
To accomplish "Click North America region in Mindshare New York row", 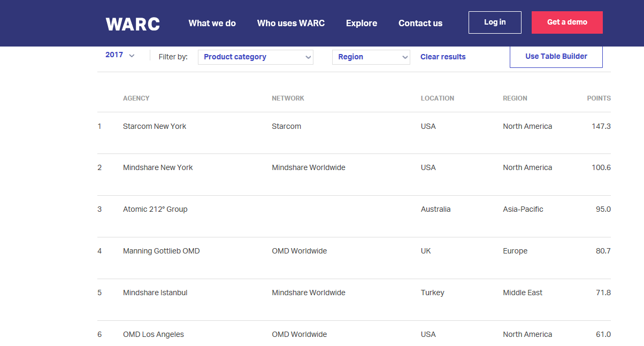I will (x=527, y=167).
